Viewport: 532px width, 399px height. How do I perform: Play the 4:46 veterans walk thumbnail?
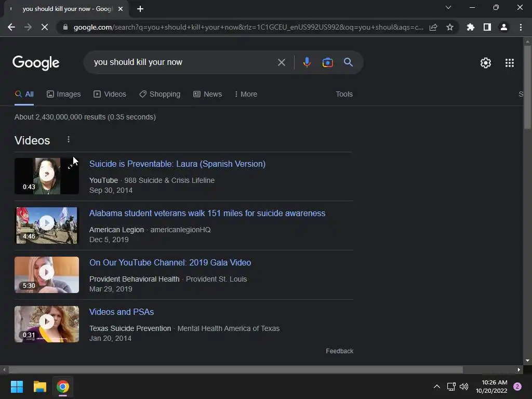click(46, 225)
